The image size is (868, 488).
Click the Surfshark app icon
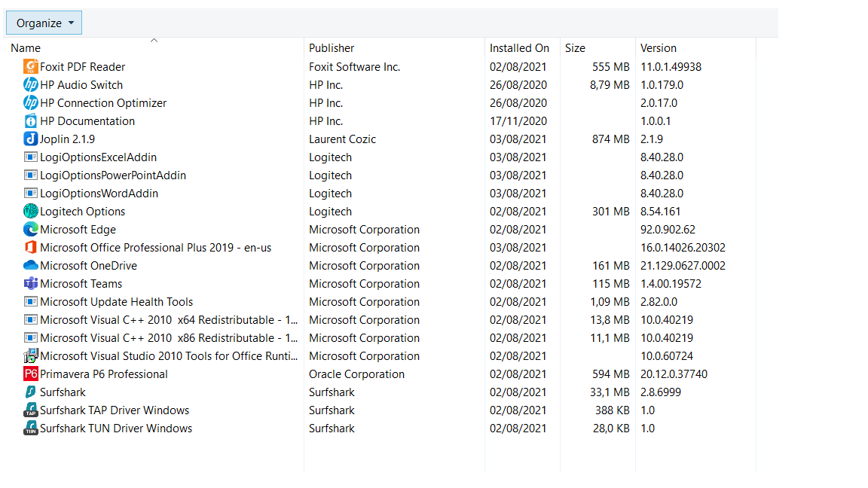coord(30,392)
